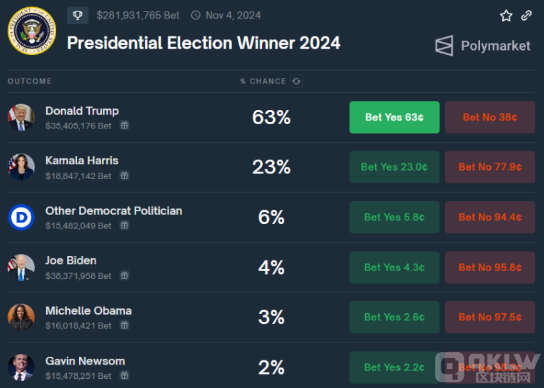Click Bet No 95.8¢ for Joe Biden
544x388 pixels.
[490, 268]
